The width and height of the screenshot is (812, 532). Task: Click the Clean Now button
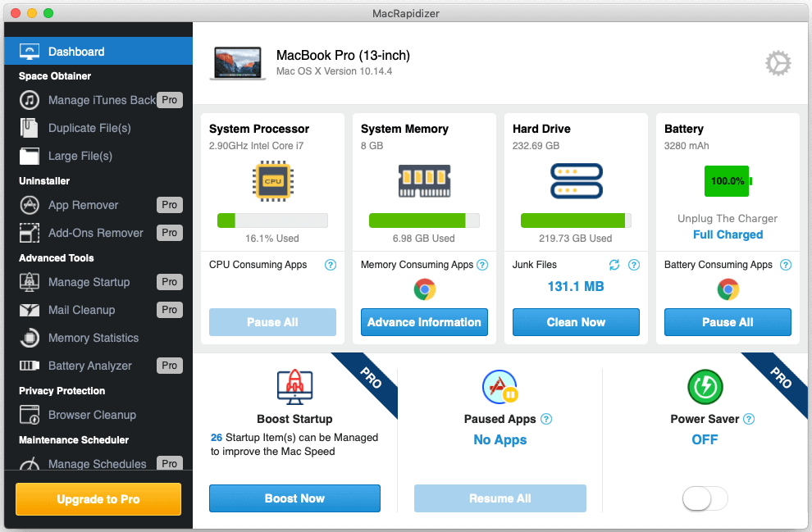(576, 322)
